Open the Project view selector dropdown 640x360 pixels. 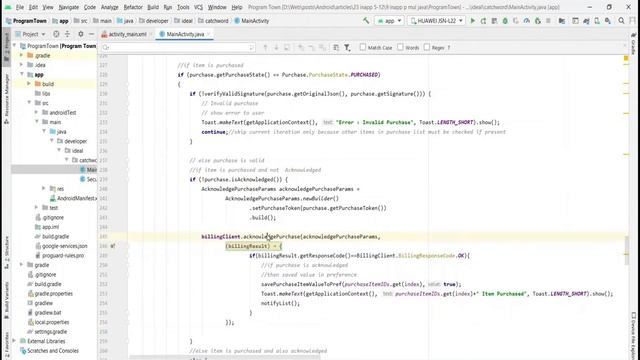(x=30, y=34)
